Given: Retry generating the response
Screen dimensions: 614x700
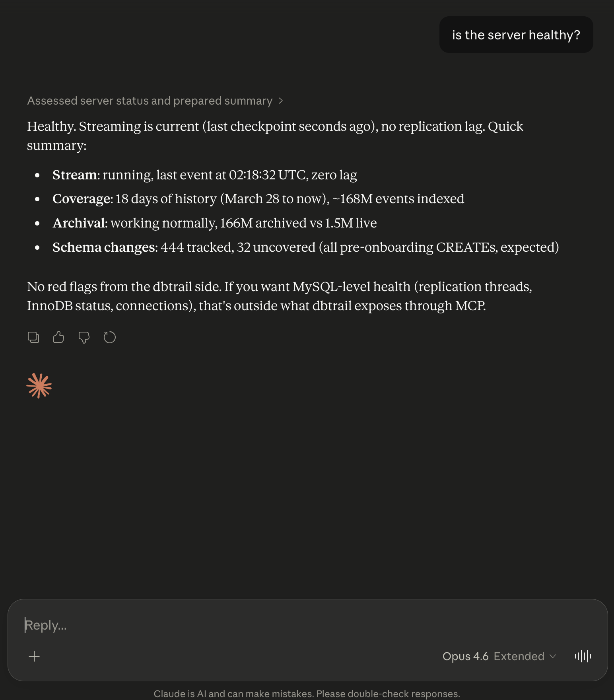Looking at the screenshot, I should [x=109, y=337].
